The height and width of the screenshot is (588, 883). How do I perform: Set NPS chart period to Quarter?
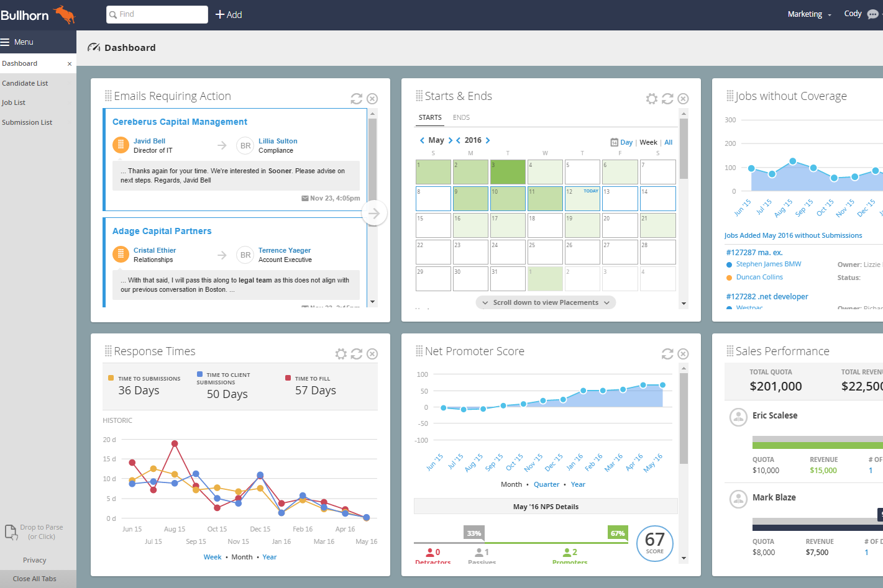point(546,484)
